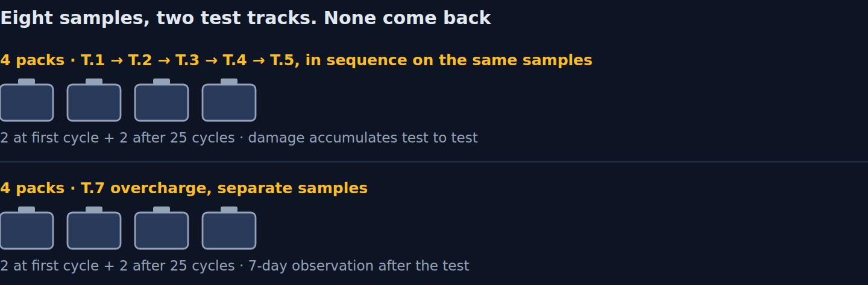Viewport: 868px width, 285px height.
Task: Click the 'separate samples' text in the second heading
Action: 292,188
